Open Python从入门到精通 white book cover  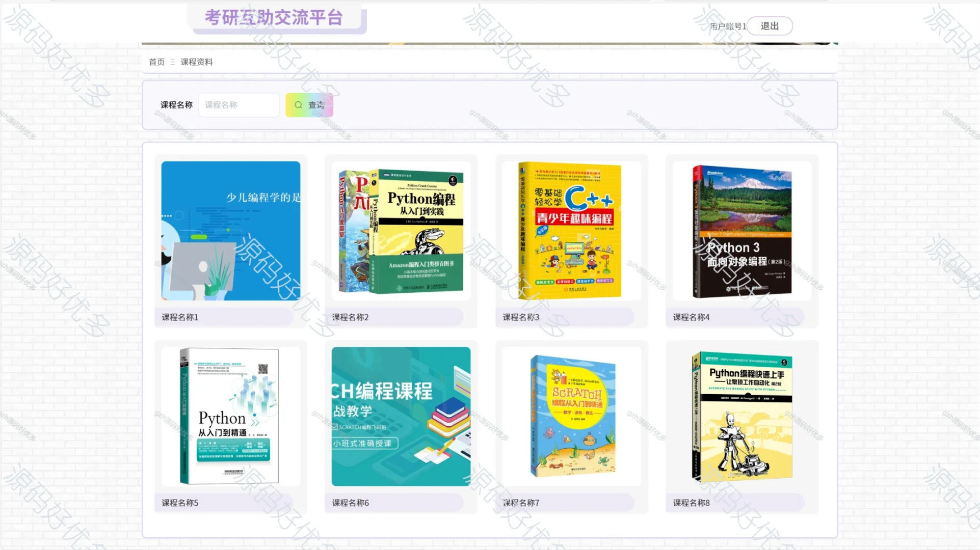click(x=230, y=416)
